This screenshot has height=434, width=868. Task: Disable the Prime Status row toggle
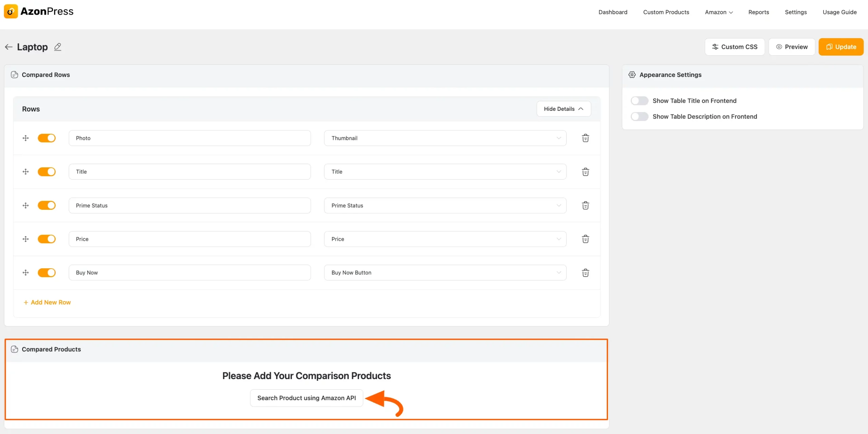click(47, 205)
